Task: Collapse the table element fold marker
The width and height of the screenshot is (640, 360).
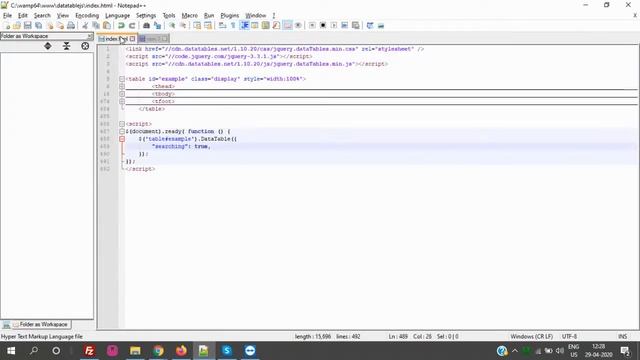Action: point(122,79)
